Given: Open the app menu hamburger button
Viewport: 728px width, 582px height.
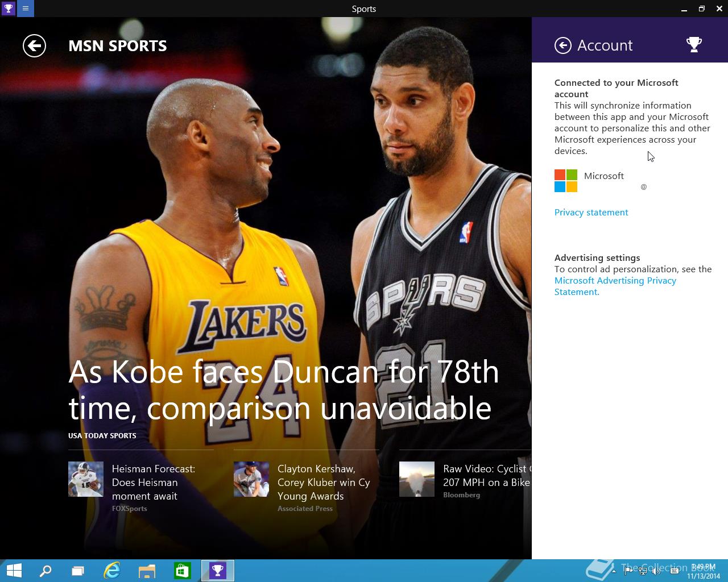Looking at the screenshot, I should [x=26, y=9].
